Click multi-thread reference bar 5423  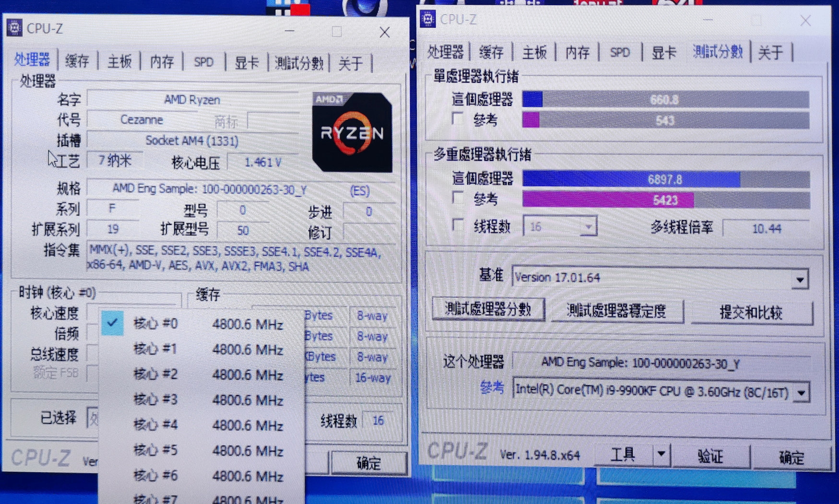click(666, 200)
